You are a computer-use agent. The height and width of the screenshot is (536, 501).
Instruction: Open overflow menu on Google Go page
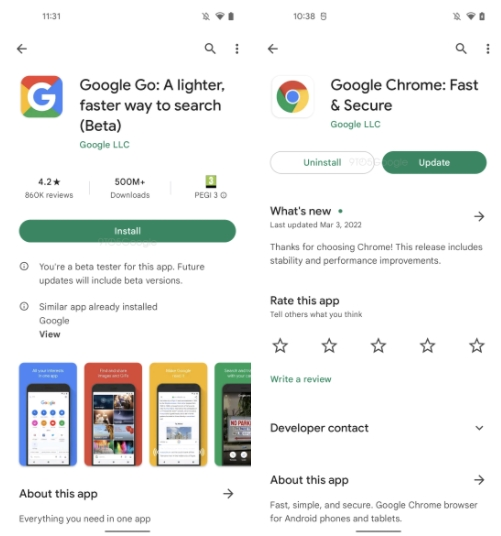coord(237,49)
